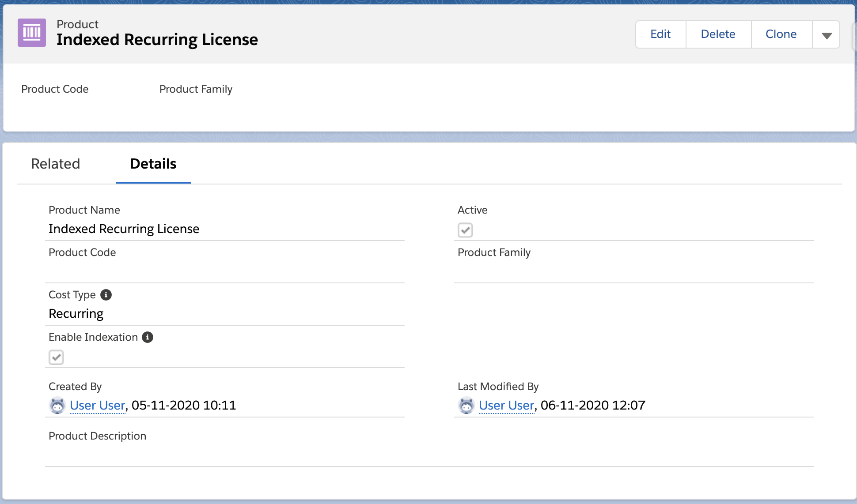Click the Created By user avatar
Viewport: 857px width, 504px height.
coord(57,405)
